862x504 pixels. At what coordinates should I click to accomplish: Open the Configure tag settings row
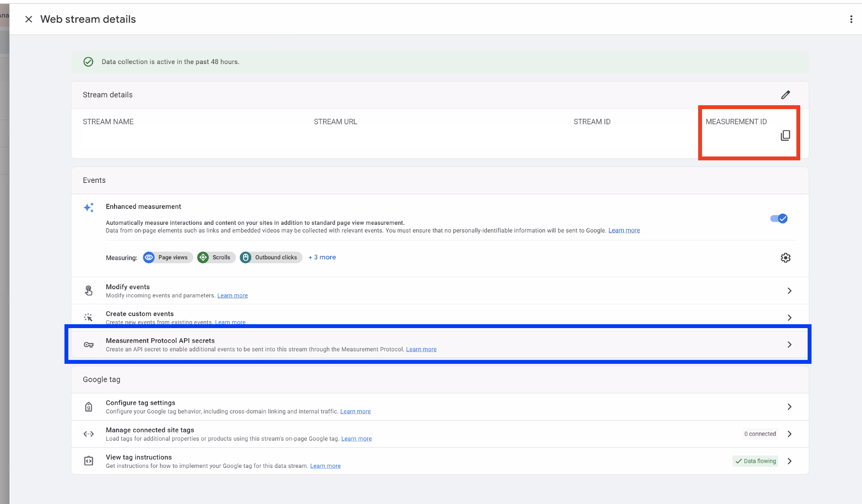(x=440, y=407)
